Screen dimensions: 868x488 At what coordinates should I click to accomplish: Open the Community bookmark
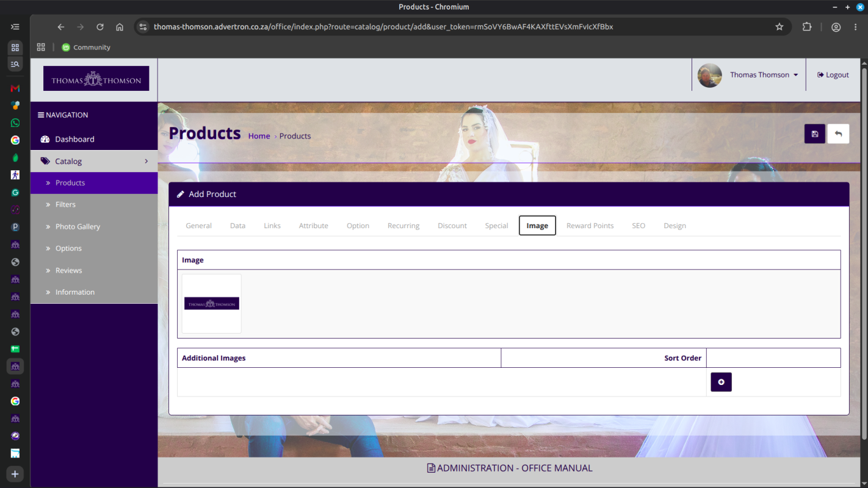pyautogui.click(x=86, y=47)
